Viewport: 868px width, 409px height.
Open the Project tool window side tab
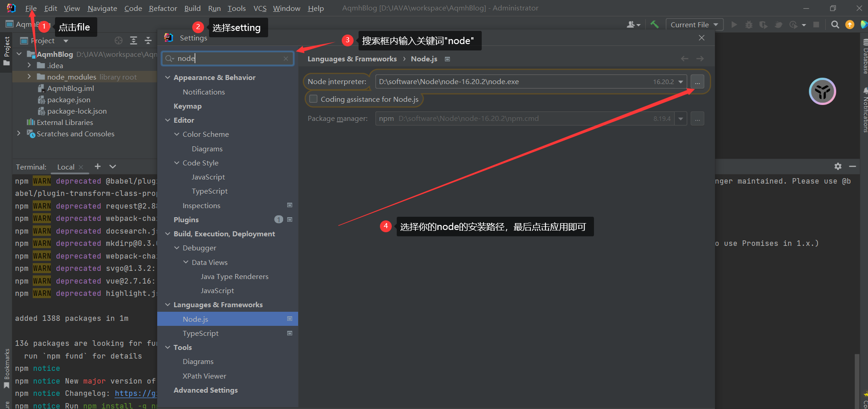click(x=6, y=51)
